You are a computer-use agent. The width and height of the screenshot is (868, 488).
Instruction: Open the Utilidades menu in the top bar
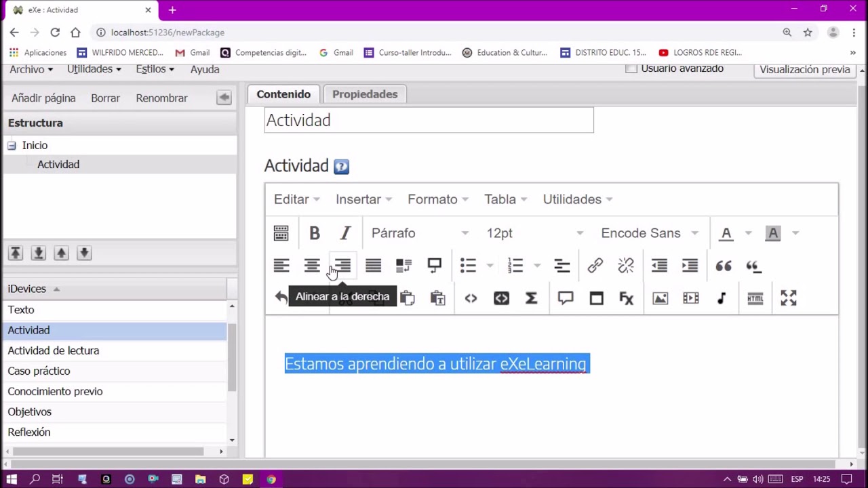point(94,69)
